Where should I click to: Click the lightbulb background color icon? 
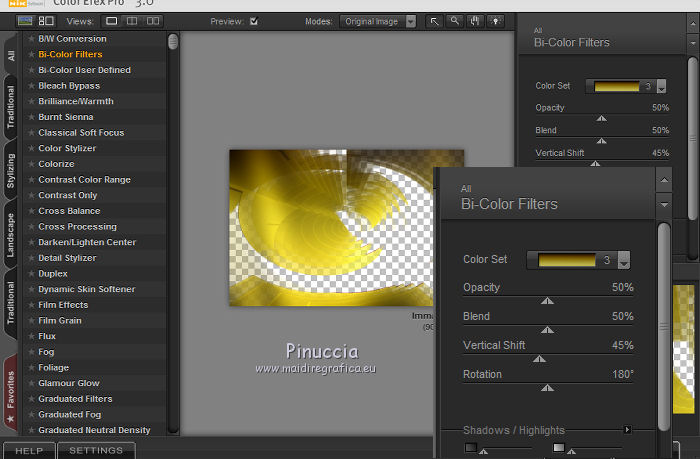click(x=496, y=21)
